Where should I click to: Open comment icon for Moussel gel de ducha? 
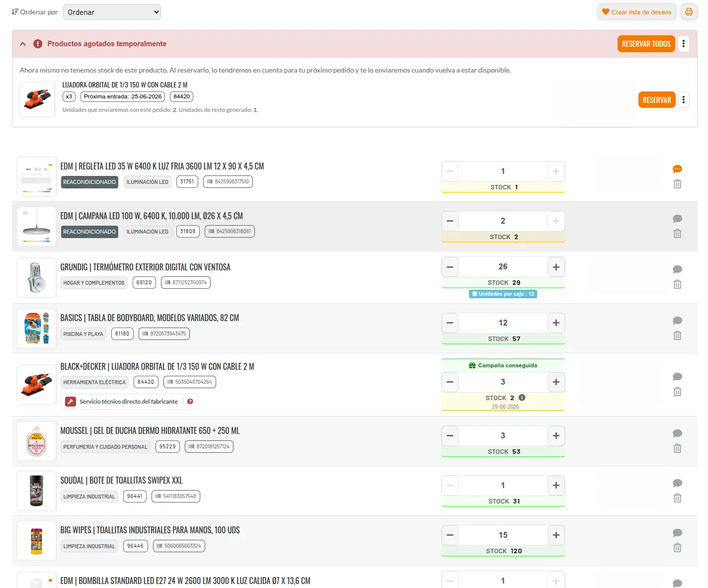click(x=677, y=433)
